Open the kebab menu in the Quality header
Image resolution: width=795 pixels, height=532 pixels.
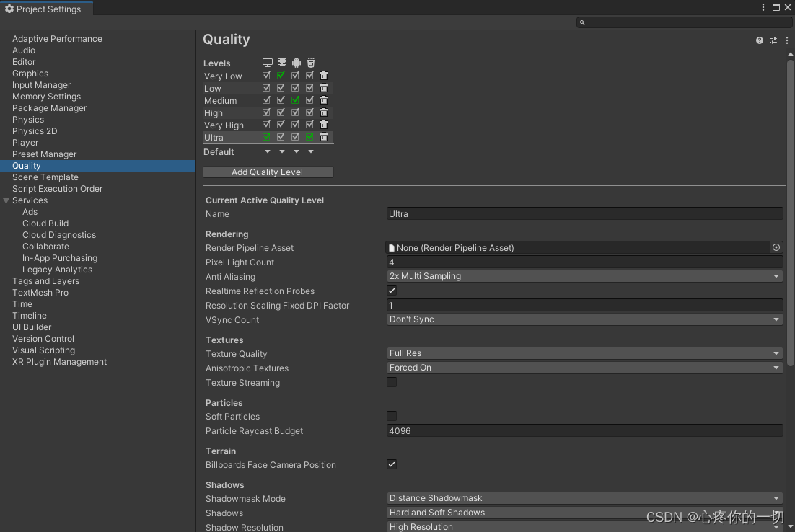pos(786,40)
